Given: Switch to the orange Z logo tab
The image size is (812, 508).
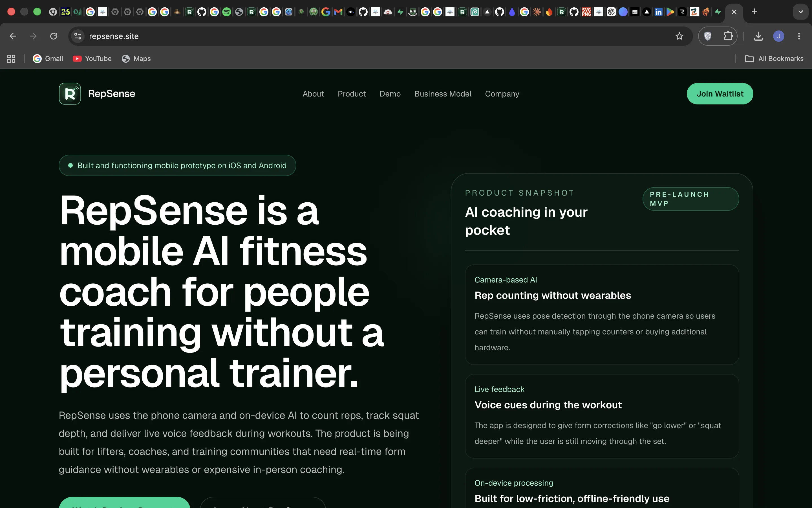Looking at the screenshot, I should pyautogui.click(x=694, y=12).
